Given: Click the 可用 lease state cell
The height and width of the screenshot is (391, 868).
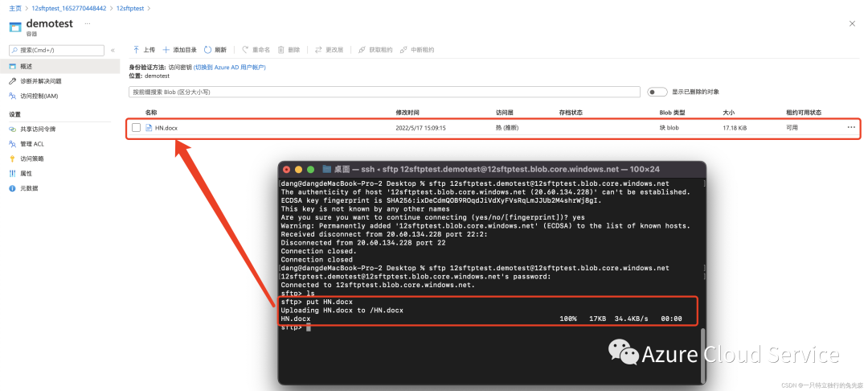Looking at the screenshot, I should coord(792,128).
